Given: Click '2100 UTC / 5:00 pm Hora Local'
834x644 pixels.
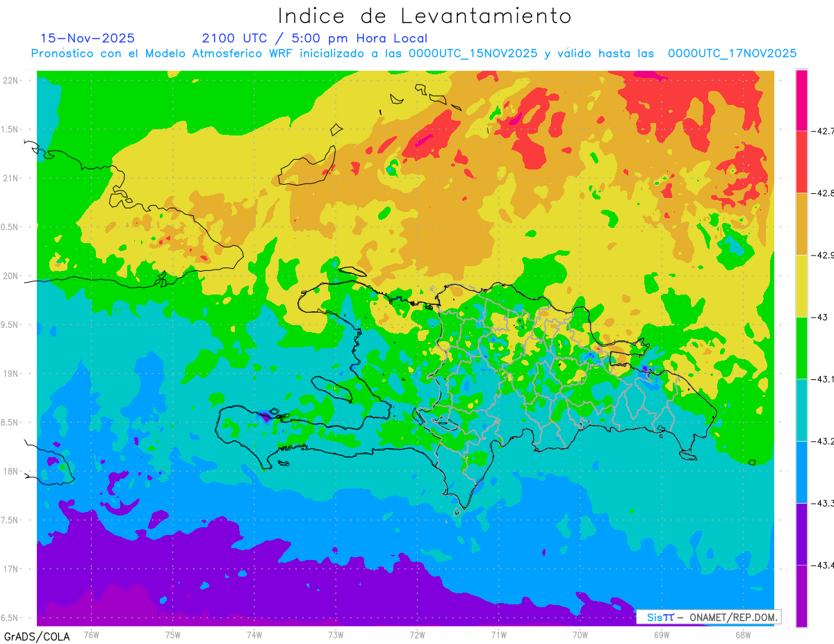Looking at the screenshot, I should point(315,38).
